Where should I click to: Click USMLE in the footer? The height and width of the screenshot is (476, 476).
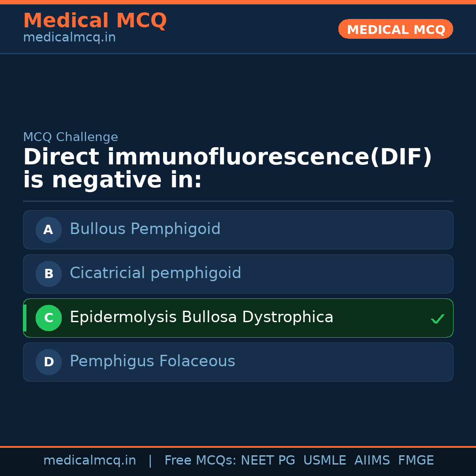[x=325, y=461]
